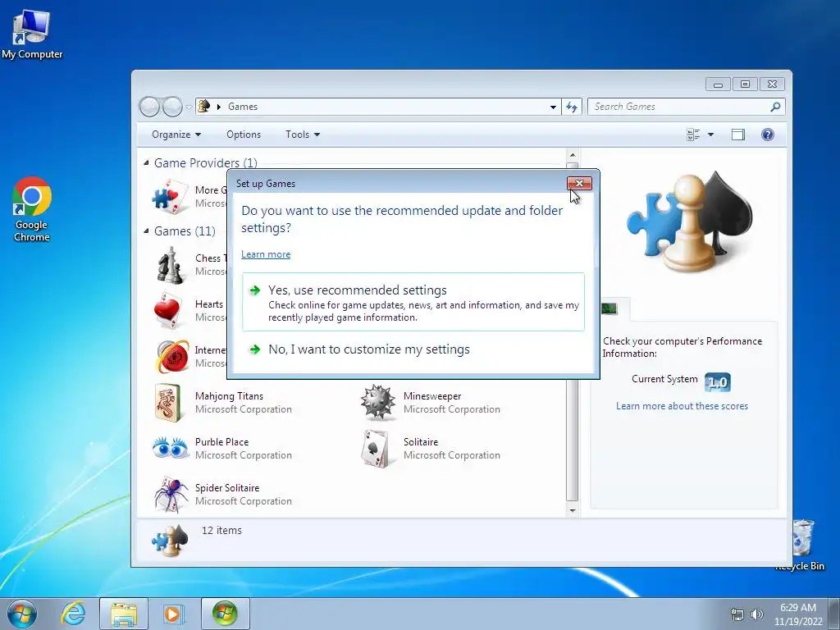
Task: Open the Mahjong Titans game icon
Action: pyautogui.click(x=168, y=402)
